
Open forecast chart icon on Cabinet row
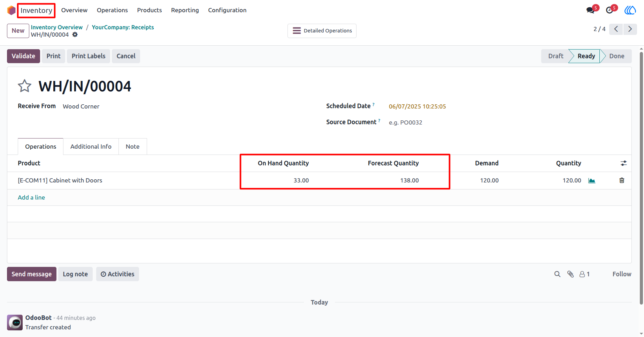tap(592, 180)
